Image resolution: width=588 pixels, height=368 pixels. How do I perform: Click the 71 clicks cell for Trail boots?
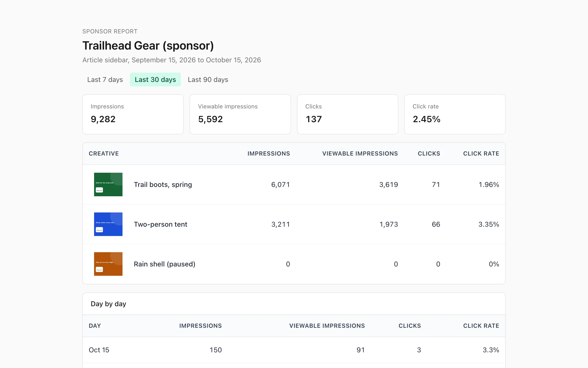pos(436,184)
